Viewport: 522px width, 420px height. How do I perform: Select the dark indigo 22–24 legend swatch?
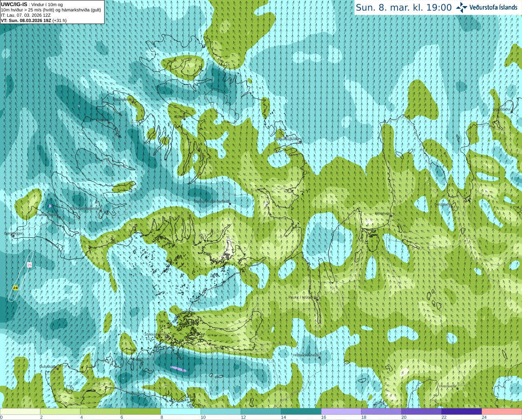pos(462,411)
